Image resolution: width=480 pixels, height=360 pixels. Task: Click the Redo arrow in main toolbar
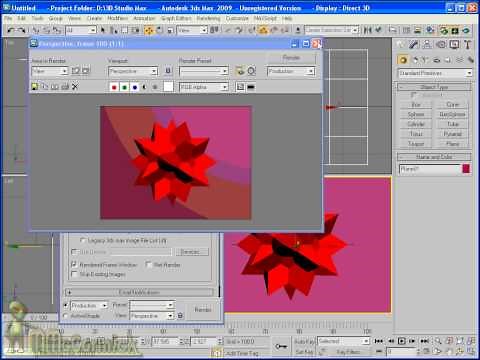pyautogui.click(x=22, y=30)
